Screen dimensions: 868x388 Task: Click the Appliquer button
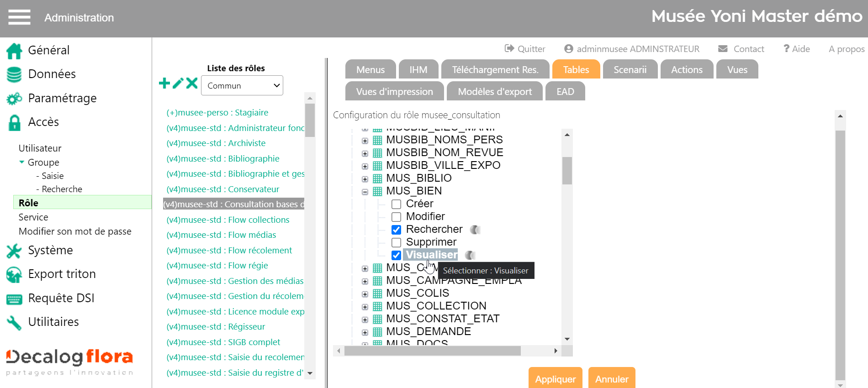point(555,379)
